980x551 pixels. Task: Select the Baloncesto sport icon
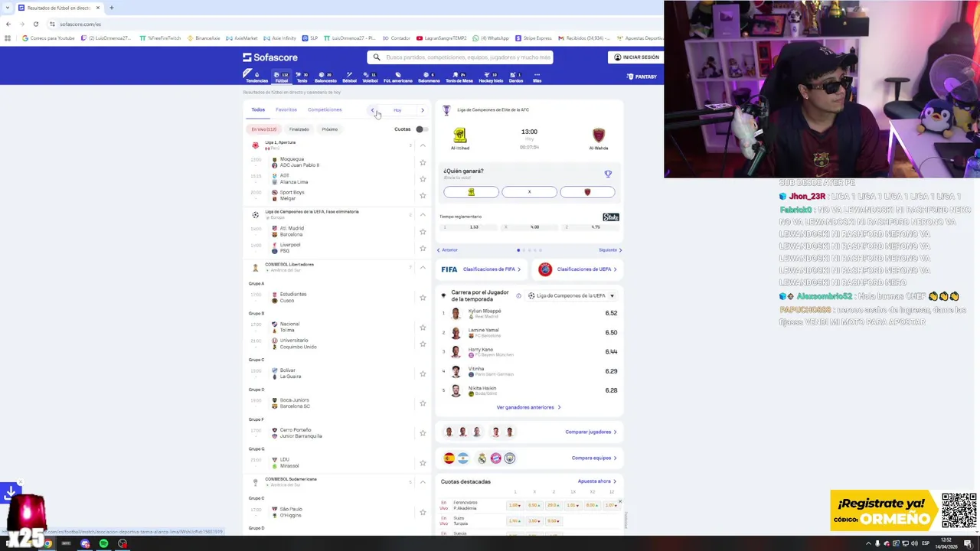pyautogui.click(x=325, y=77)
